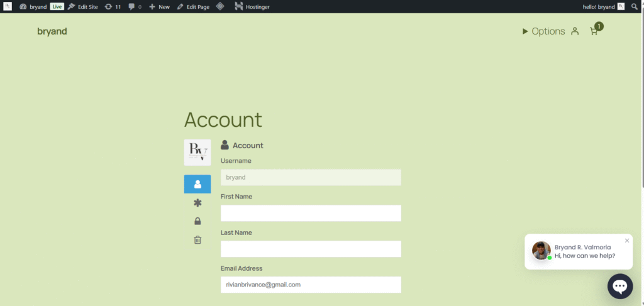This screenshot has height=306, width=644.
Task: Open the shopping cart icon
Action: (x=594, y=31)
